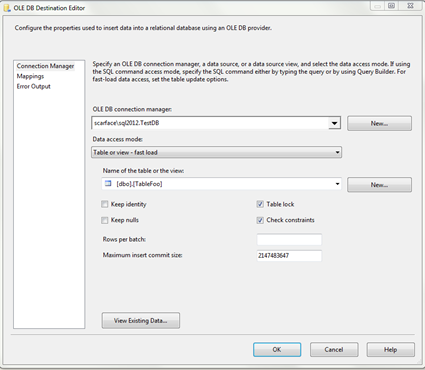Confirm with the OK button
425x370 pixels.
coord(277,350)
